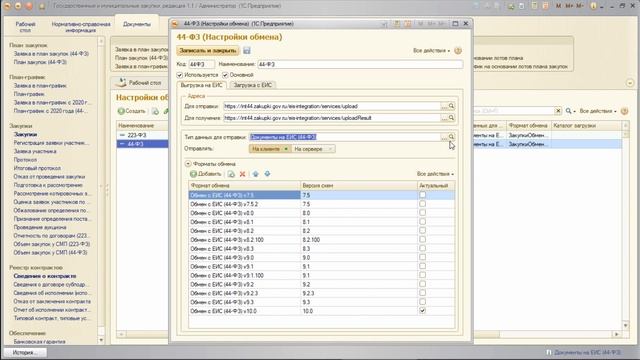Screen dimensions: 640x360
Task: Click the sidebar vertical scrollbar down arrow
Action: pyautogui.click(x=101, y=340)
